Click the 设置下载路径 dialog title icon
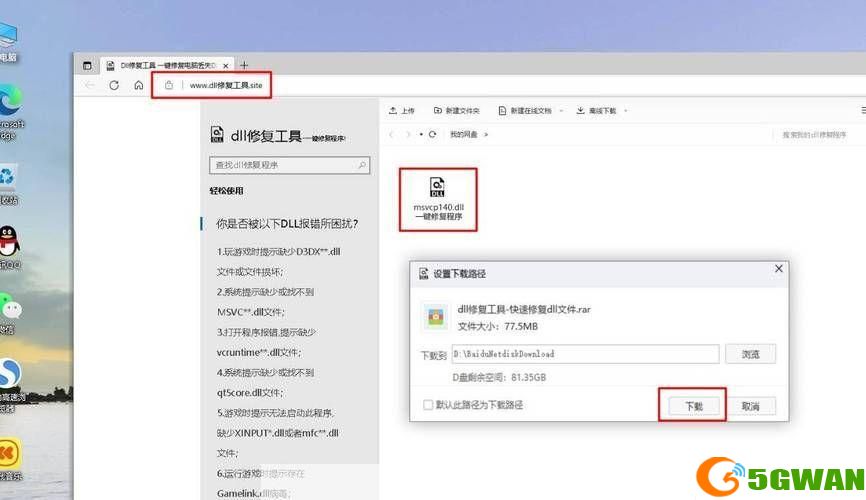 coord(424,273)
